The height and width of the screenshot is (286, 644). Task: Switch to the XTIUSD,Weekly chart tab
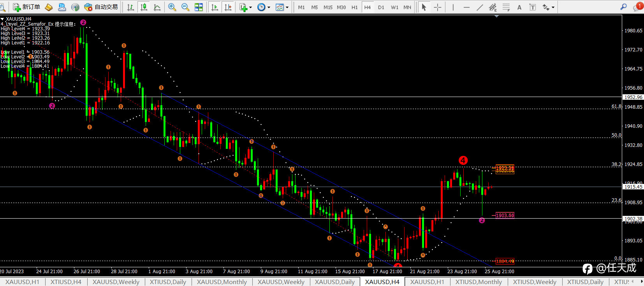coord(535,282)
